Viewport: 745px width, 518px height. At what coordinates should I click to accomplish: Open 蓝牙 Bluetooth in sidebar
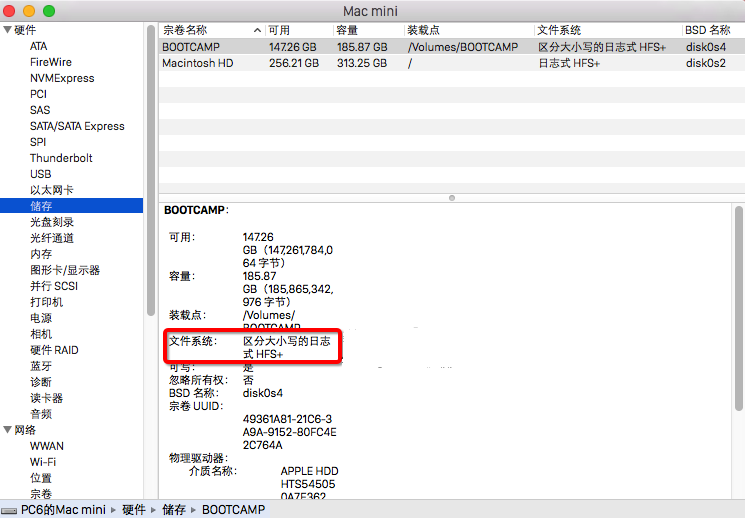pos(41,366)
